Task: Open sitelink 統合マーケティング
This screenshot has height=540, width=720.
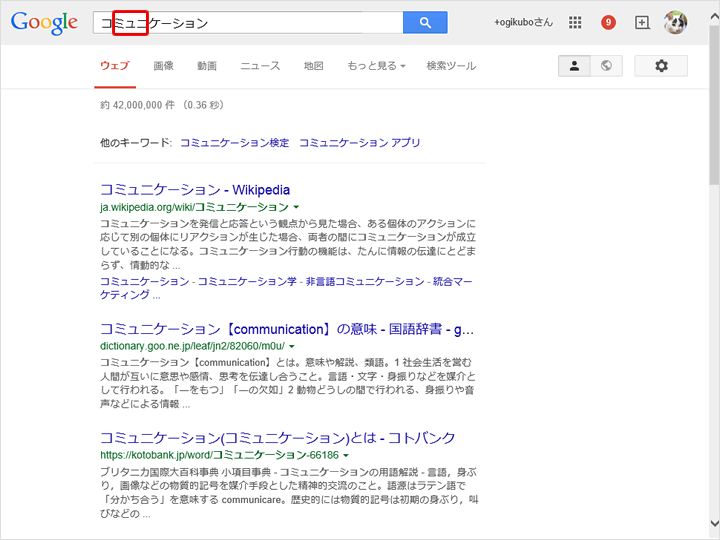Action: click(286, 288)
